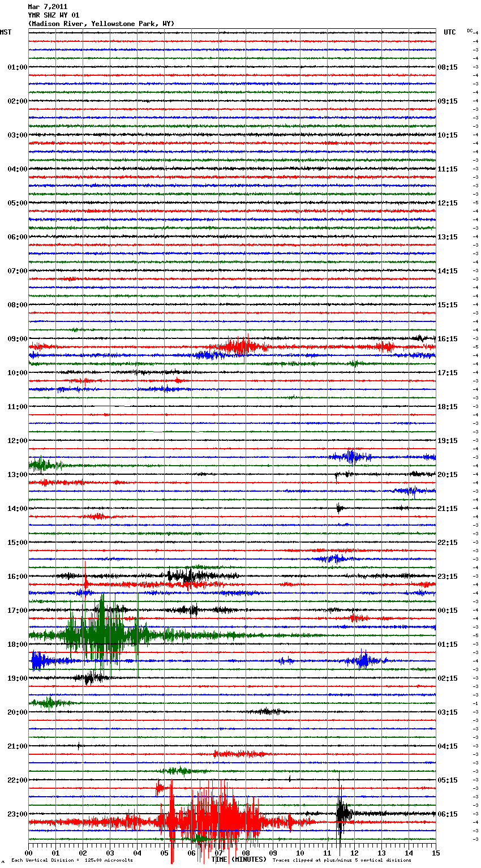Select the 13:00 MST time label
Screen dimensions: 481x868
(18, 475)
